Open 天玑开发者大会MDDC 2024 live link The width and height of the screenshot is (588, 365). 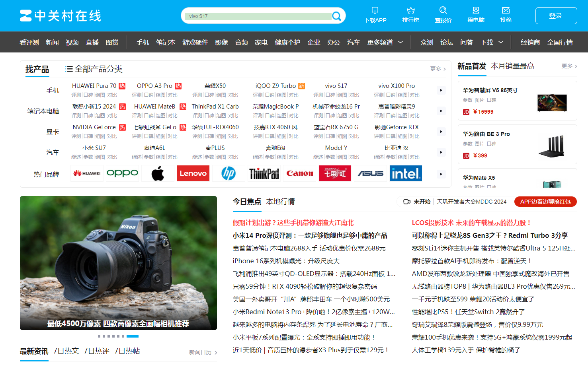point(471,202)
